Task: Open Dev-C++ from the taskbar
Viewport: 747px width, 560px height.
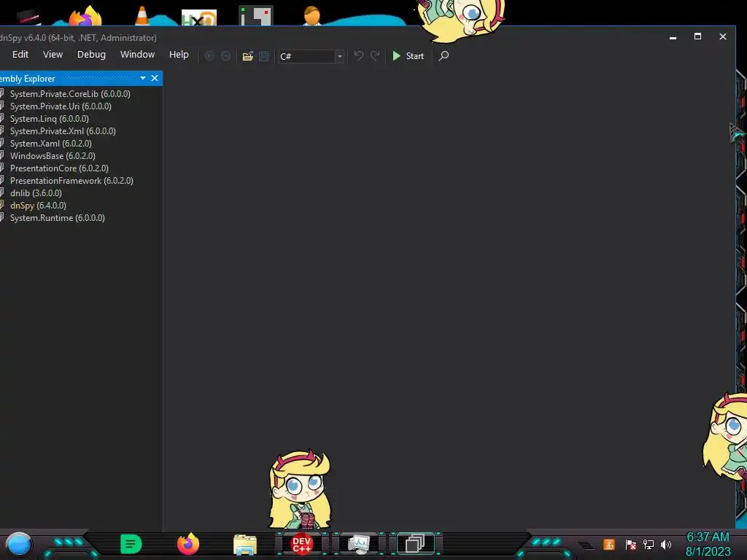Action: tap(301, 544)
